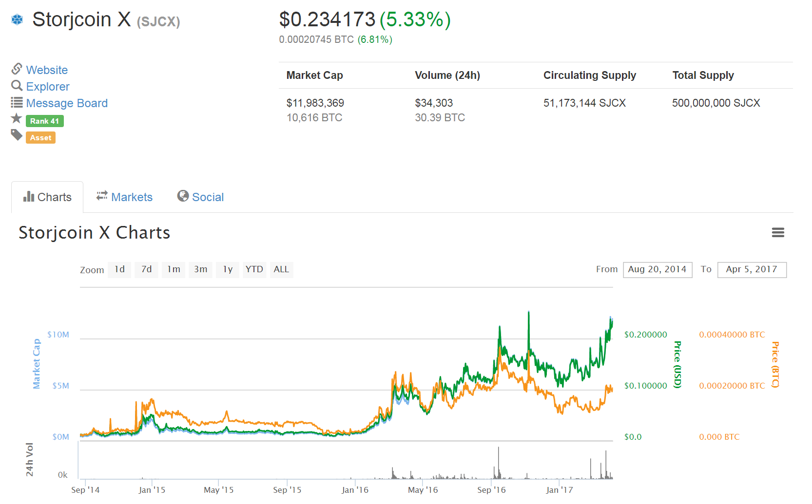Set chart zoom to YTD
Screen dimensions: 812x504
point(254,269)
